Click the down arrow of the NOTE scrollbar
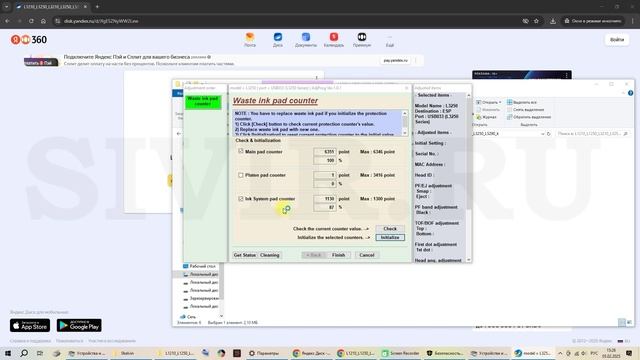The height and width of the screenshot is (360, 640). 405,133
